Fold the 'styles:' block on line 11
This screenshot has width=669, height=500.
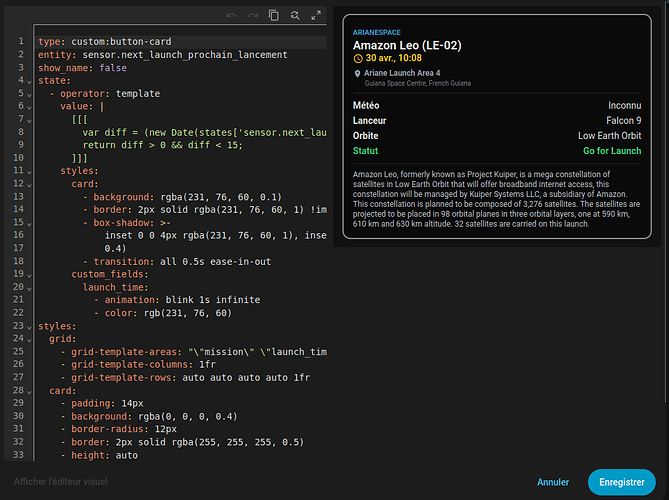29,172
